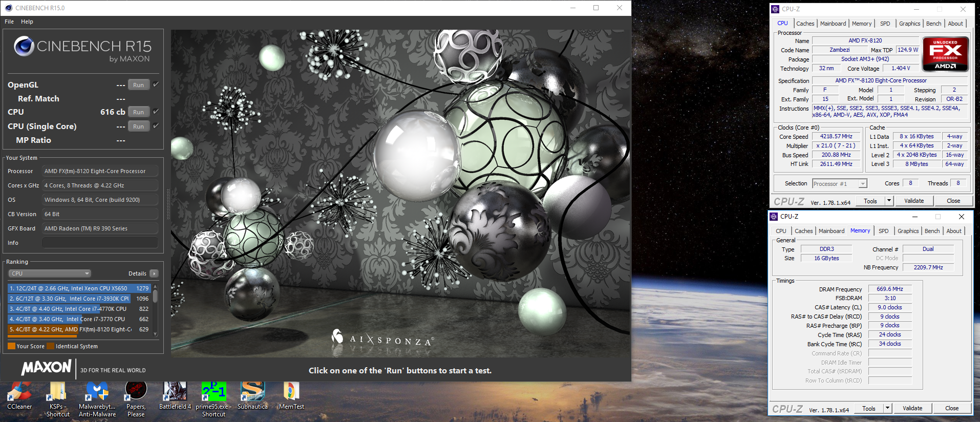Viewport: 980px width, 422px height.
Task: Expand Tools dropdown arrow in lower CPU-Z window
Action: 887,408
